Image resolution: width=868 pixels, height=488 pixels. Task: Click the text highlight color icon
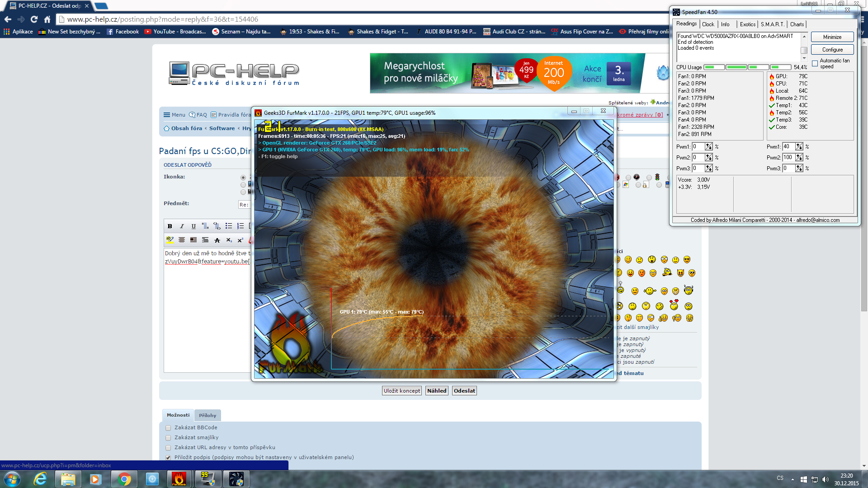(x=170, y=240)
